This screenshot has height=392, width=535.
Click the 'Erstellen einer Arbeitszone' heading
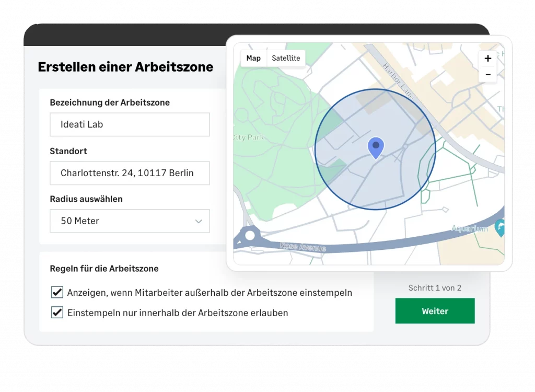125,67
